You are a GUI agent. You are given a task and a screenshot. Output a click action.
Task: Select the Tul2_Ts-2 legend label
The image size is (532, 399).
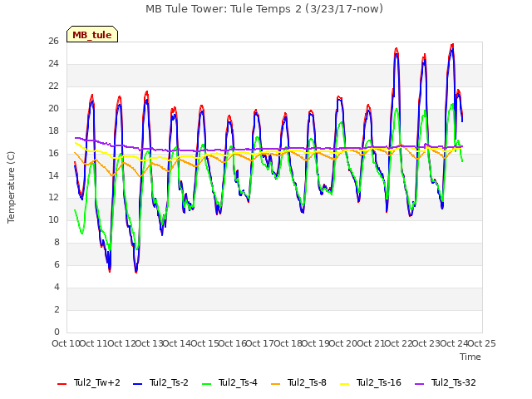pyautogui.click(x=169, y=382)
